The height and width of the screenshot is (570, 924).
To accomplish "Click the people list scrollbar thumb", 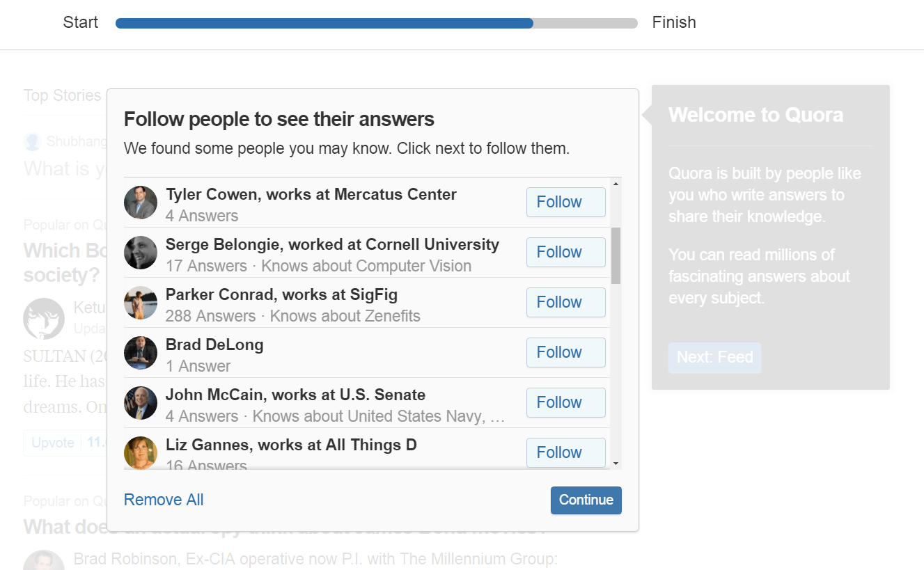I will pyautogui.click(x=616, y=255).
